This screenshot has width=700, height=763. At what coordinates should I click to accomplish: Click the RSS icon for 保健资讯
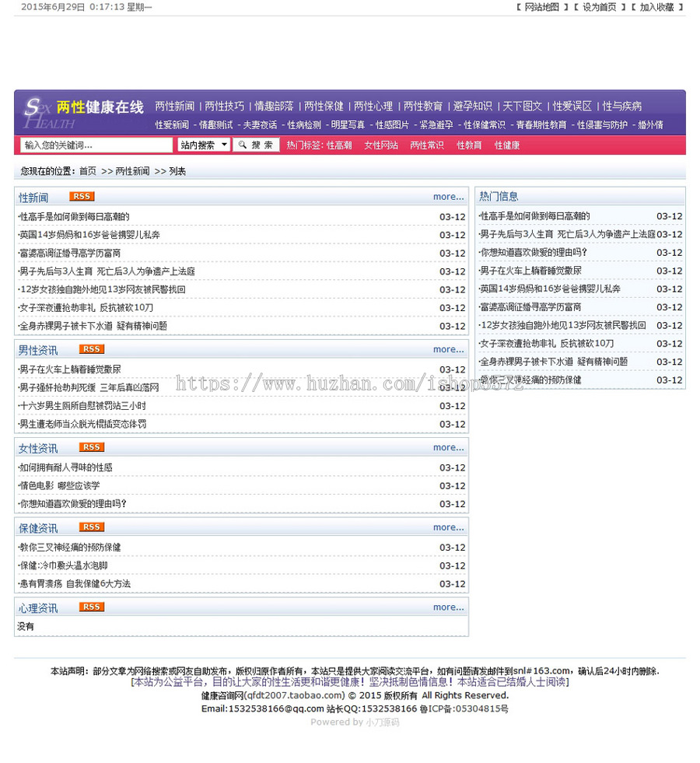(91, 527)
